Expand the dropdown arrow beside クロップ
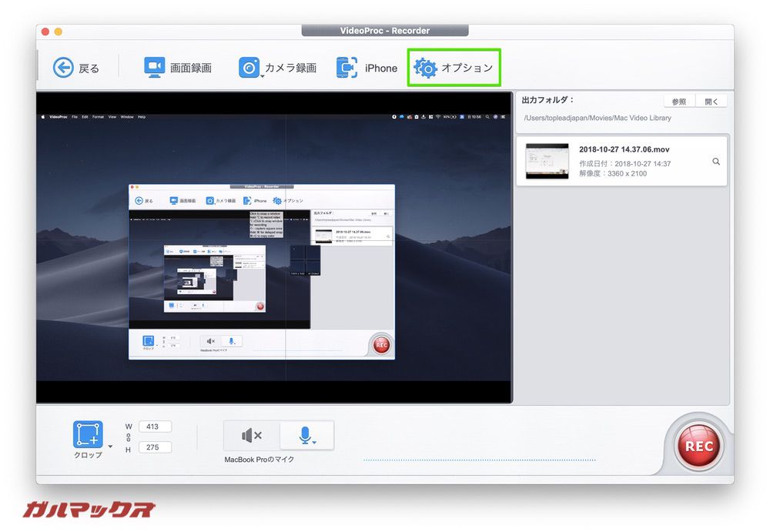The height and width of the screenshot is (532, 770). [112, 445]
